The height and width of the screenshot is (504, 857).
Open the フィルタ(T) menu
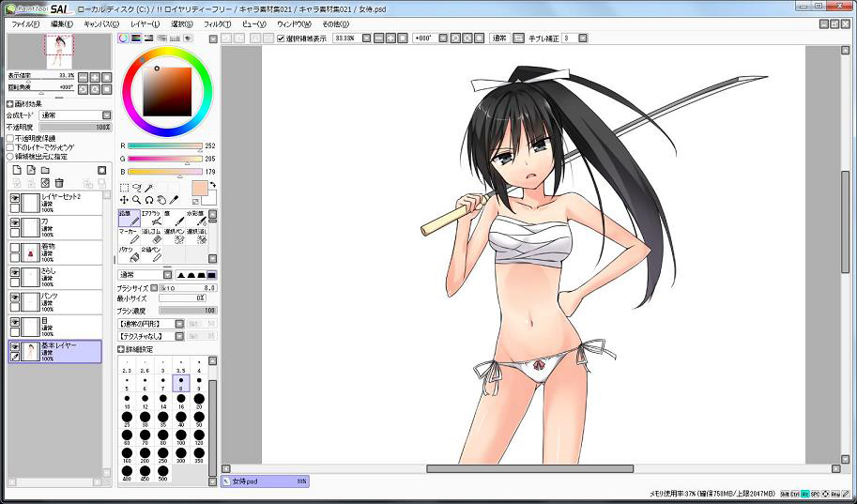[x=216, y=23]
